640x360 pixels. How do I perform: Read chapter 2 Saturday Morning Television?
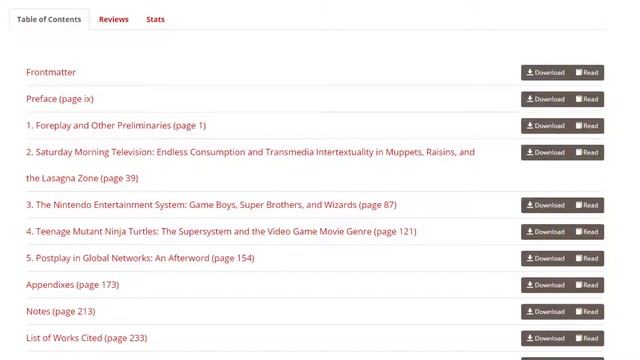[587, 152]
